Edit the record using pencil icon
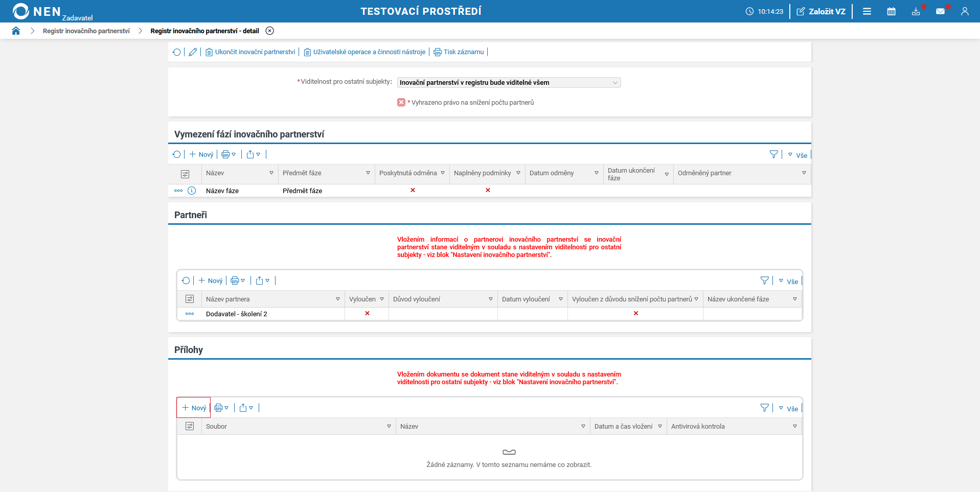Image resolution: width=980 pixels, height=492 pixels. coord(193,52)
